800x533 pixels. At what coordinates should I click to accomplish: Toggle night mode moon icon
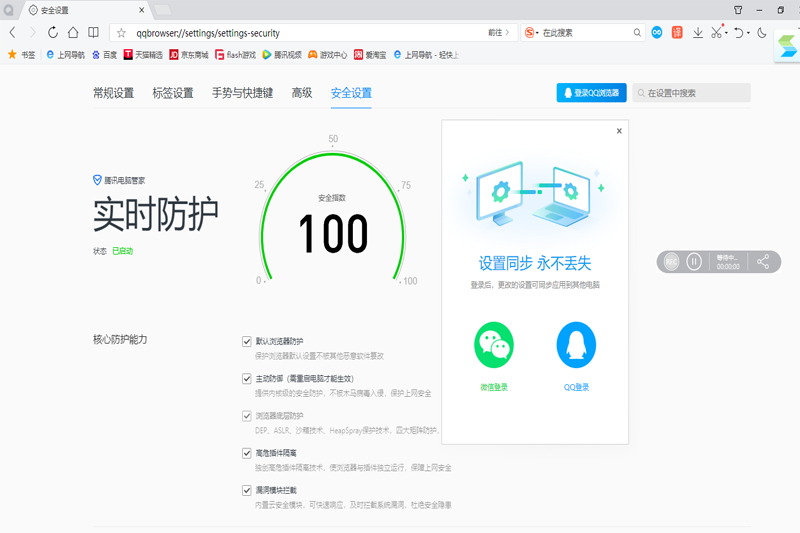tap(762, 33)
